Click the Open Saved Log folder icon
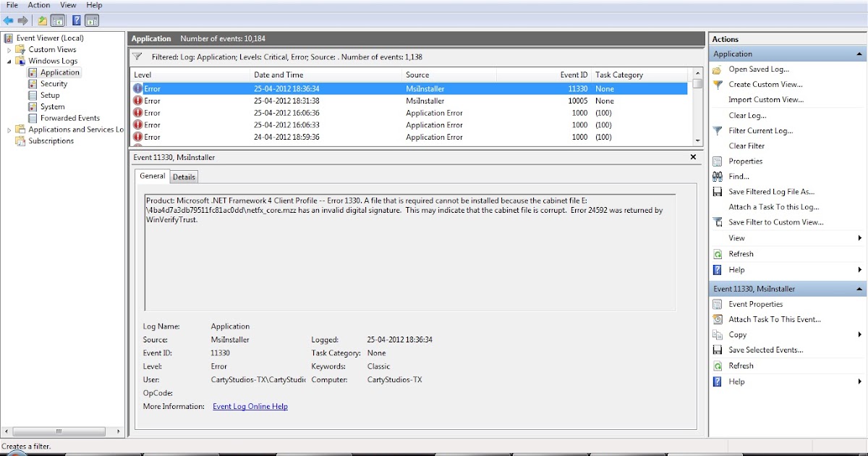 (x=717, y=69)
